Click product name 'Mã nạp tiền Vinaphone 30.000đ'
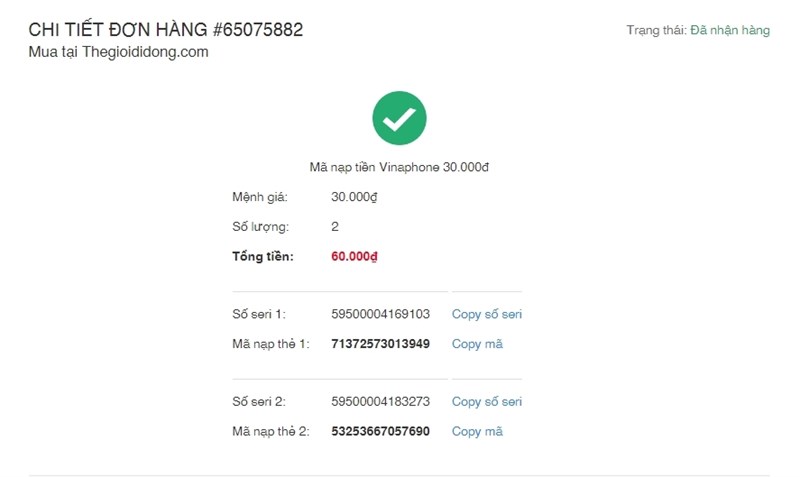Image resolution: width=800 pixels, height=477 pixels. point(399,167)
